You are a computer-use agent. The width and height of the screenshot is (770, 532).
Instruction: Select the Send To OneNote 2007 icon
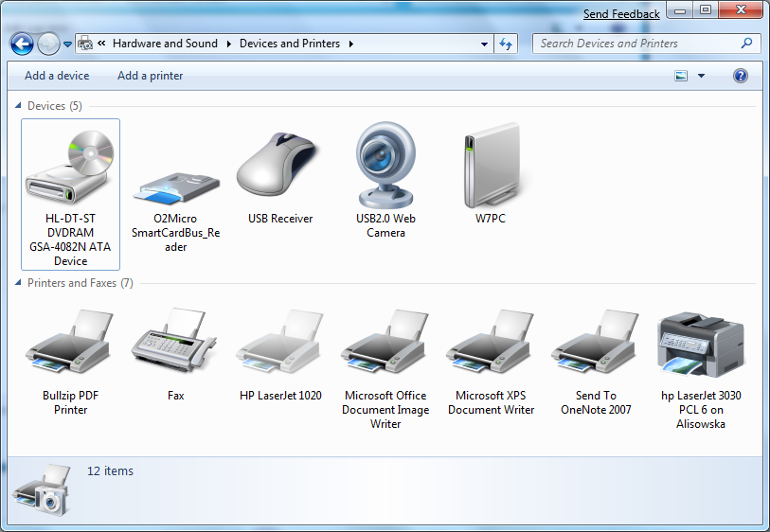pyautogui.click(x=596, y=341)
